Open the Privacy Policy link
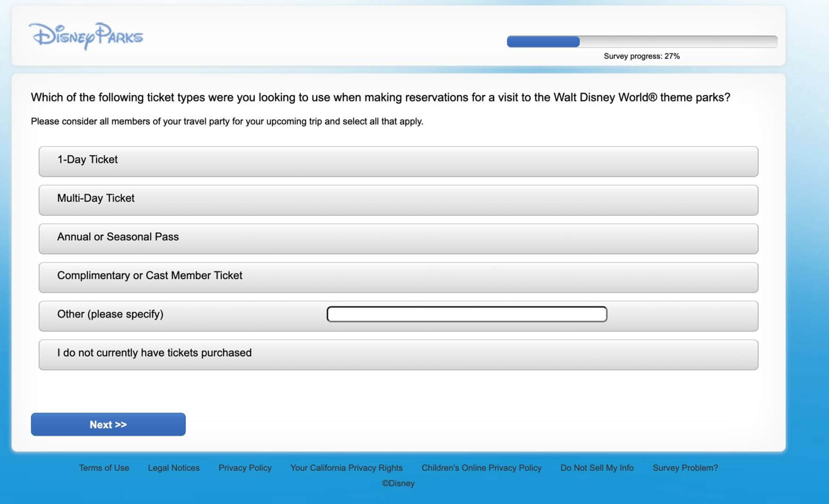The width and height of the screenshot is (829, 504). (x=245, y=468)
